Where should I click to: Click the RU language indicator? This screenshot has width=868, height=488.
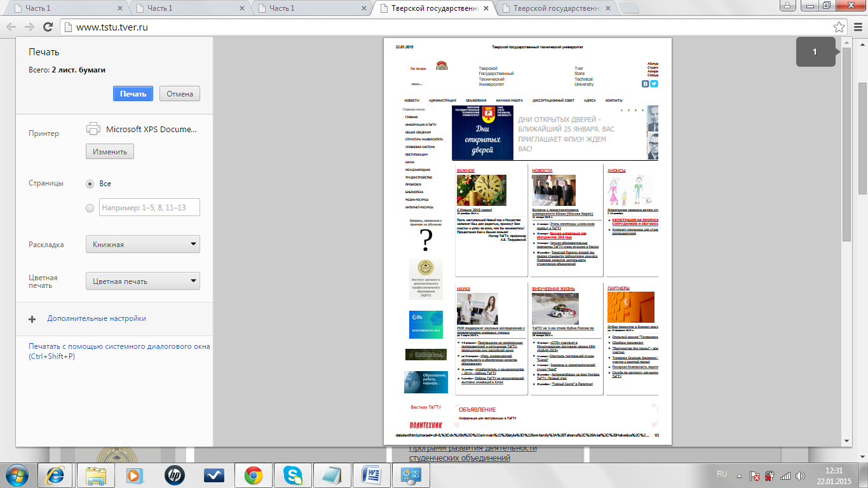[x=722, y=474]
